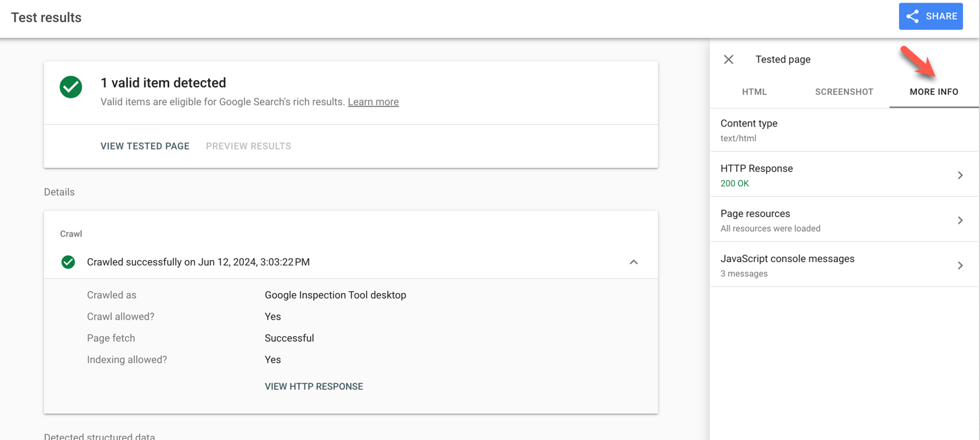The width and height of the screenshot is (980, 440).
Task: Click the Crawled successfully timestamp row
Action: [198, 262]
